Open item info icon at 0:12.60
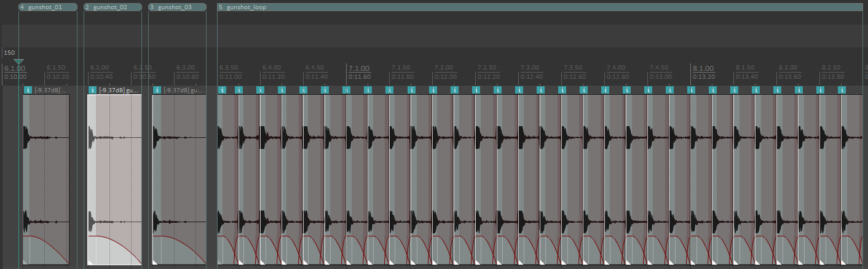This screenshot has width=868, height=269. [561, 90]
